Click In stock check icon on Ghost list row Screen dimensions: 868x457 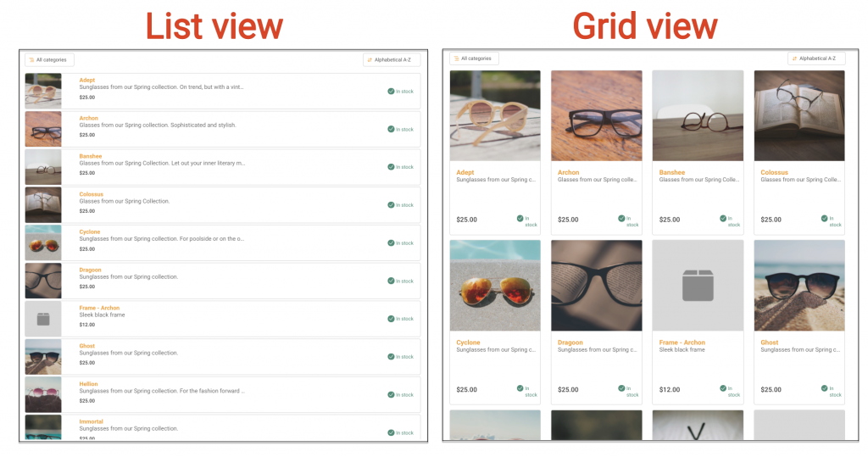click(391, 357)
